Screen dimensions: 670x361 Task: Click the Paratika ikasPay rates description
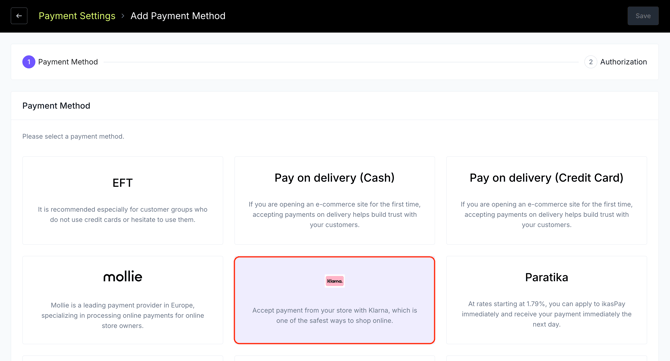[x=547, y=314]
